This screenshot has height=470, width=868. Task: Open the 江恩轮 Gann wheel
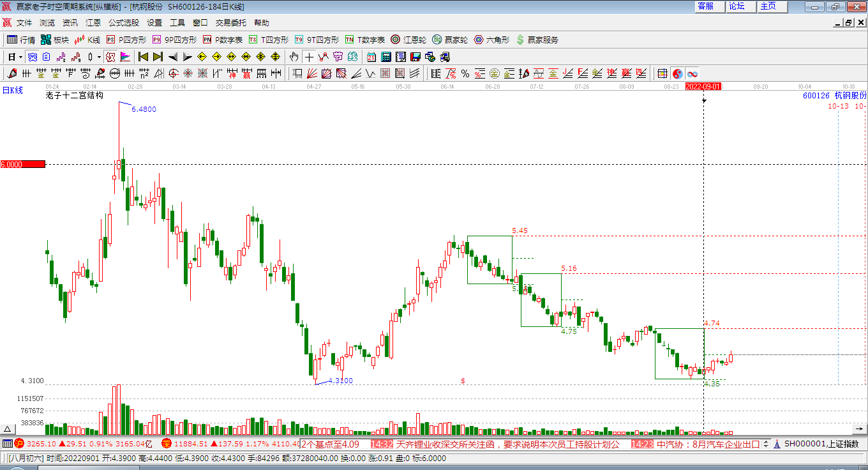[408, 40]
